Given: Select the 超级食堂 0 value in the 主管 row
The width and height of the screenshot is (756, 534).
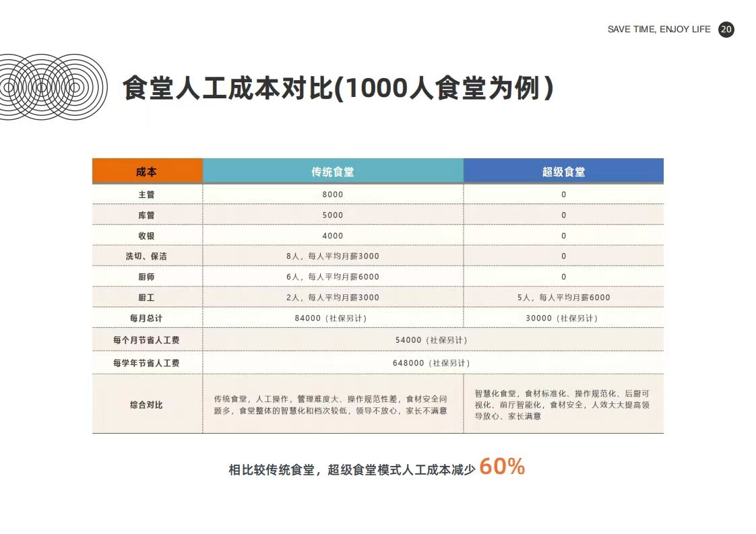Looking at the screenshot, I should [x=563, y=195].
